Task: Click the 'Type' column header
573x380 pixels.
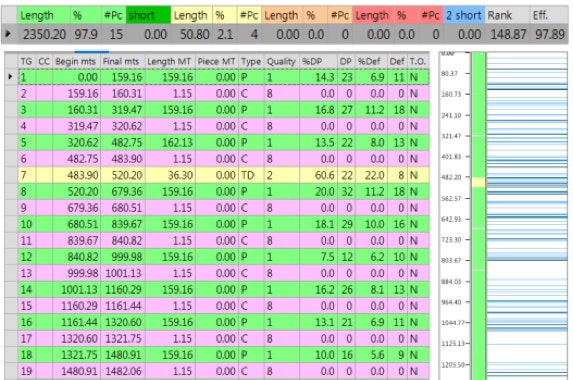Action: click(x=251, y=61)
